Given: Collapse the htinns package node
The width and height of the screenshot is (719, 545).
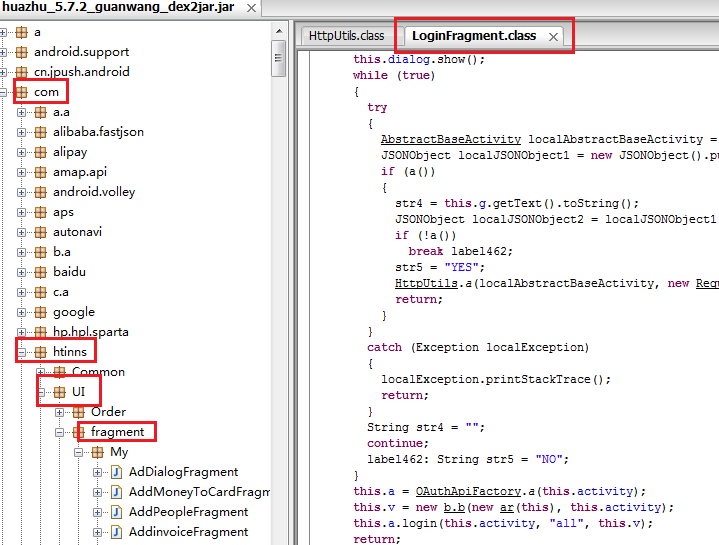Looking at the screenshot, I should click(x=21, y=352).
